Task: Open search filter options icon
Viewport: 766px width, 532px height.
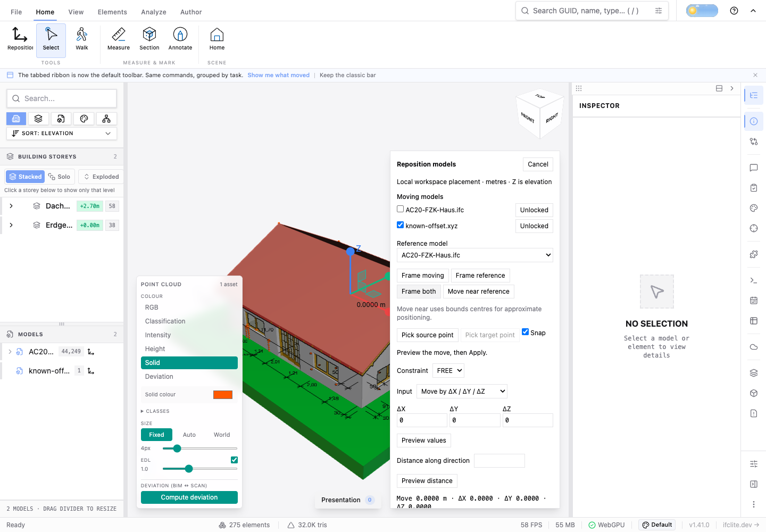Action: click(x=659, y=11)
